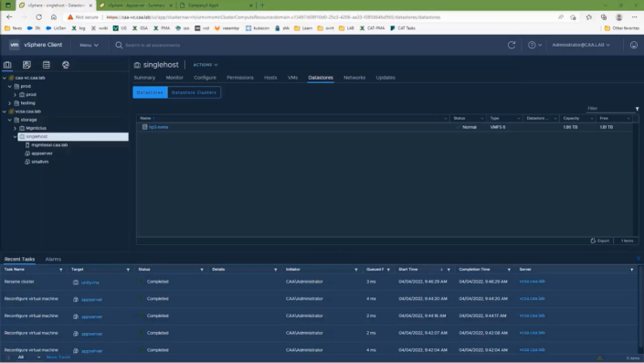
Task: Open Administrator@CAA.LAB user dropdown
Action: coord(581,45)
